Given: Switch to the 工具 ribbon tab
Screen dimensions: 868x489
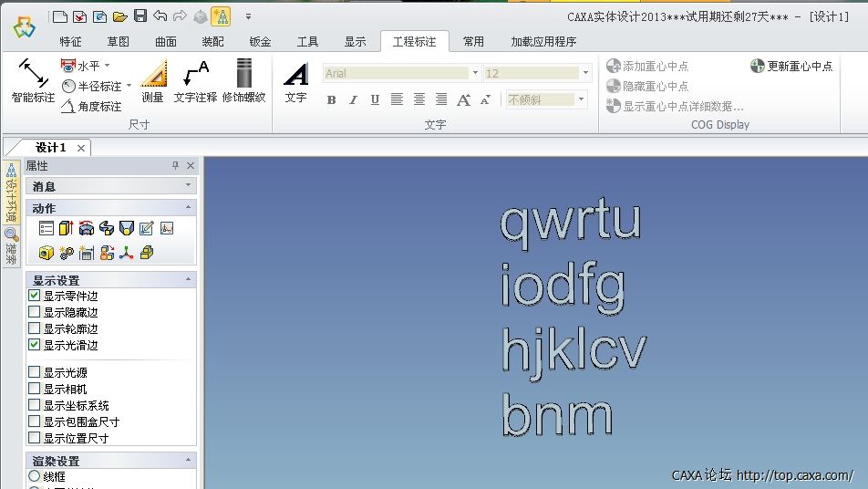Looking at the screenshot, I should (x=308, y=42).
